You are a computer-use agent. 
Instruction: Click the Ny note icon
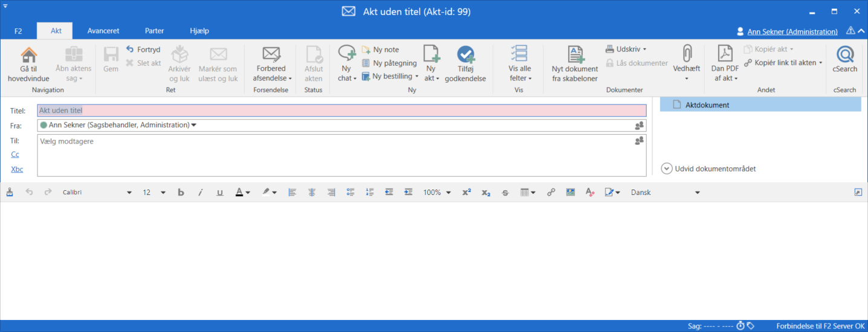366,49
